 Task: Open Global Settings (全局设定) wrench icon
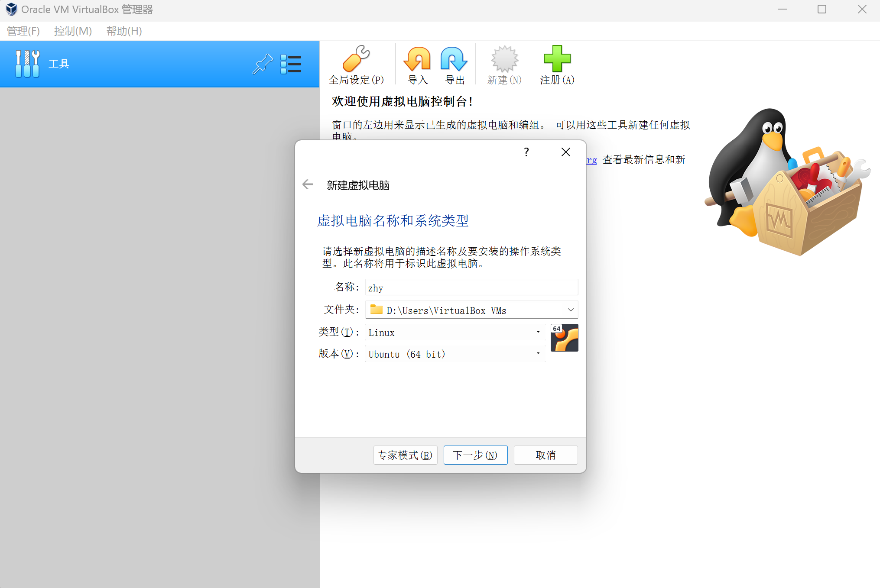coord(356,58)
